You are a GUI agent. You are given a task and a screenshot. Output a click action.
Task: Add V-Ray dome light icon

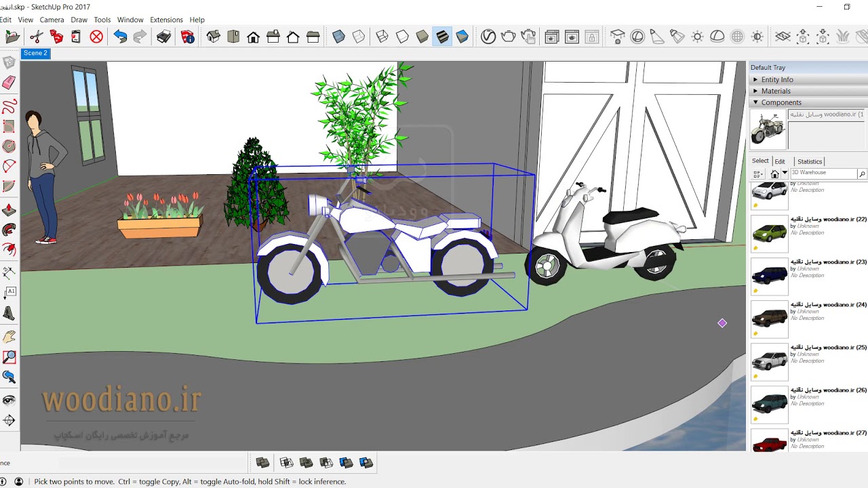tap(717, 37)
